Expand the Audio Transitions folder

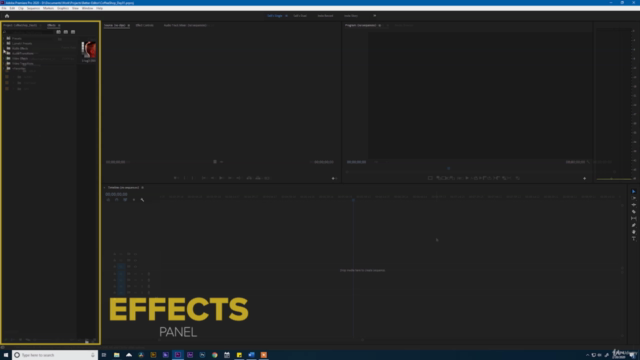[4, 53]
